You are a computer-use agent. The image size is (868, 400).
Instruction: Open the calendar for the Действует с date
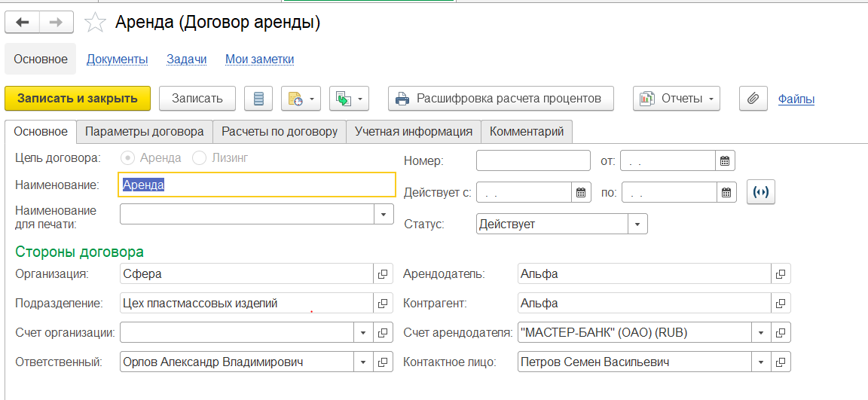[x=581, y=193]
